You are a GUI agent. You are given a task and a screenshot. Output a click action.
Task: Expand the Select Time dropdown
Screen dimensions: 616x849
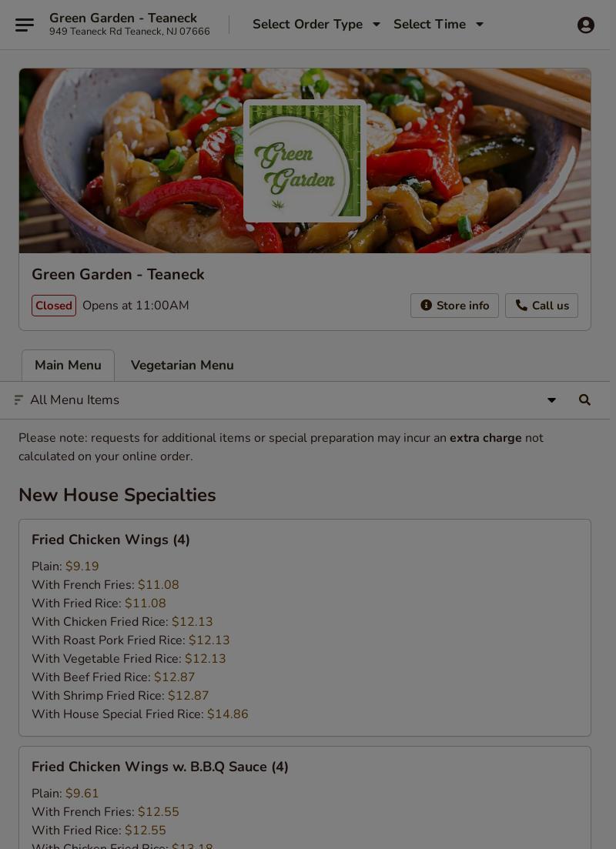coord(438,25)
